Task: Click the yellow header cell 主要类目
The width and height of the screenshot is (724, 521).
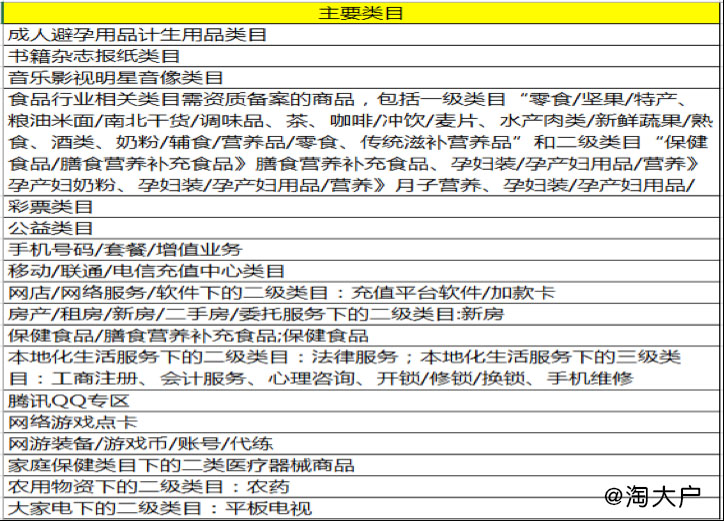Action: click(x=361, y=13)
